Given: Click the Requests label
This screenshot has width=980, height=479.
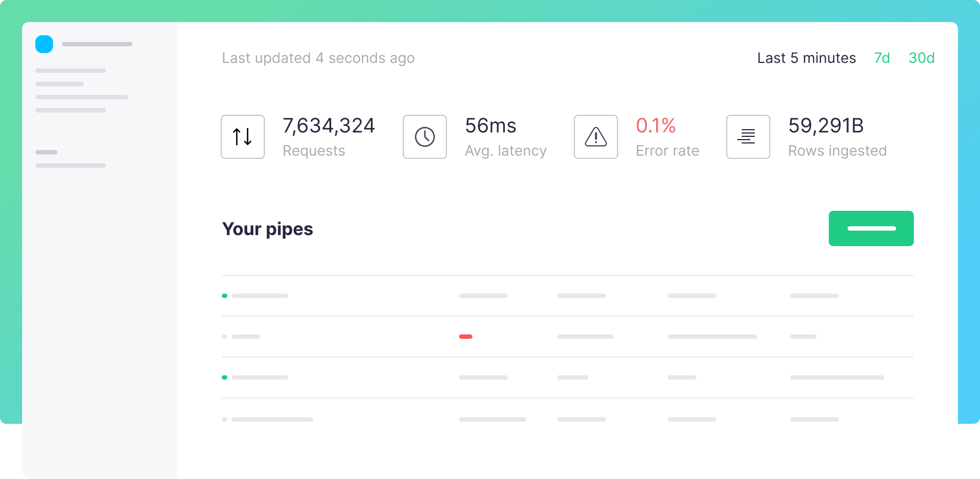Looking at the screenshot, I should pyautogui.click(x=314, y=151).
